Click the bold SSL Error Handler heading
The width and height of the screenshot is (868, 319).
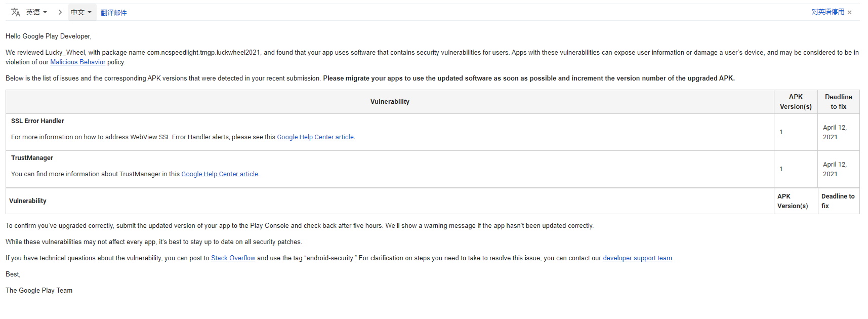(37, 121)
